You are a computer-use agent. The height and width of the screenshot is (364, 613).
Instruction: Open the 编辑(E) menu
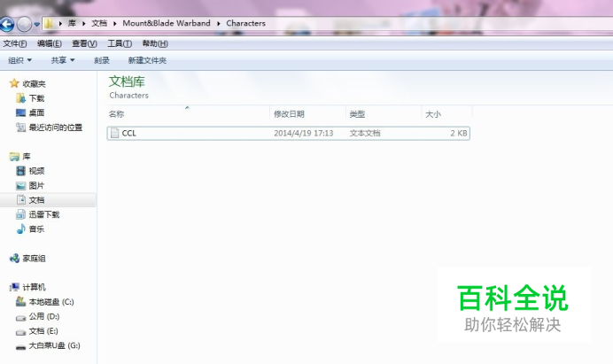coord(50,43)
